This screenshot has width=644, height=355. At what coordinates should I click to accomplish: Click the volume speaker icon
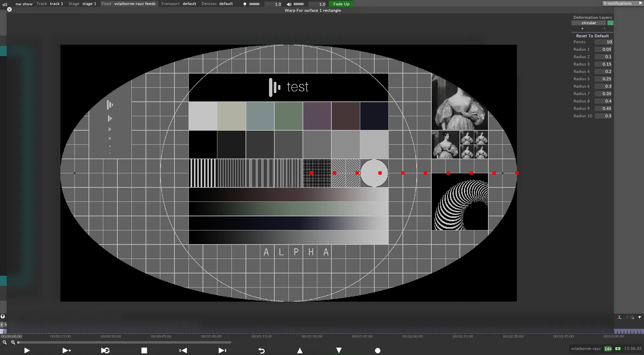(289, 4)
